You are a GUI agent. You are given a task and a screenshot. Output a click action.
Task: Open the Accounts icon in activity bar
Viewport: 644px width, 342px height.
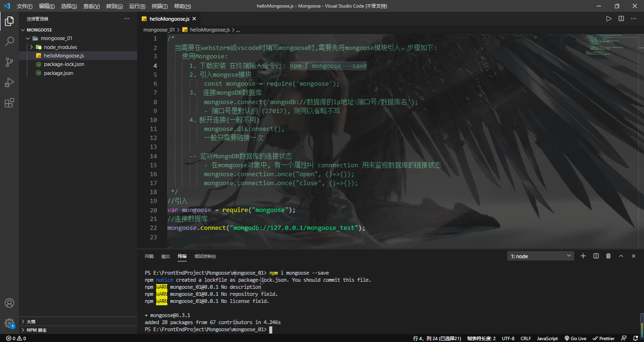tap(9, 303)
